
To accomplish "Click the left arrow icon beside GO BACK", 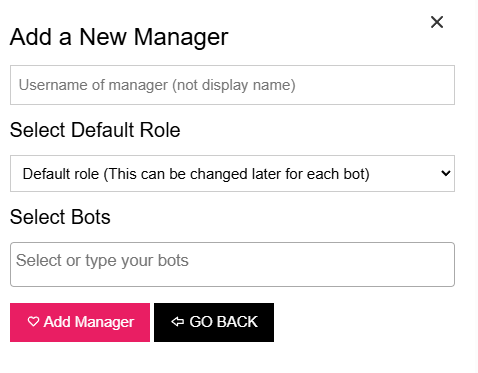I will click(x=177, y=322).
